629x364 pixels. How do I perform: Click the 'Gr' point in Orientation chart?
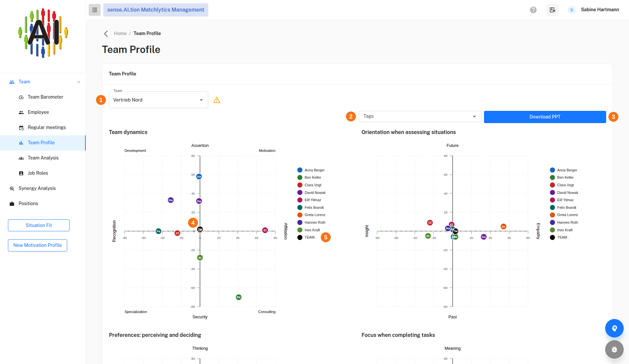[503, 227]
